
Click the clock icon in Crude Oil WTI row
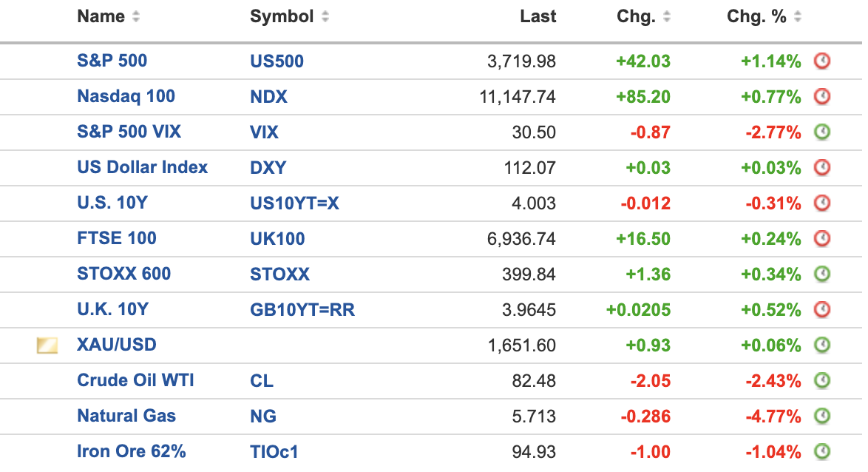pos(821,381)
